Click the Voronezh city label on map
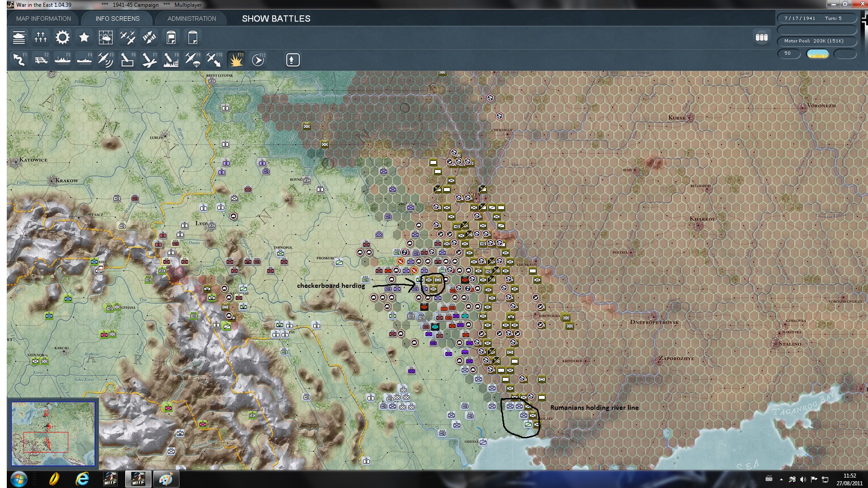 (821, 105)
